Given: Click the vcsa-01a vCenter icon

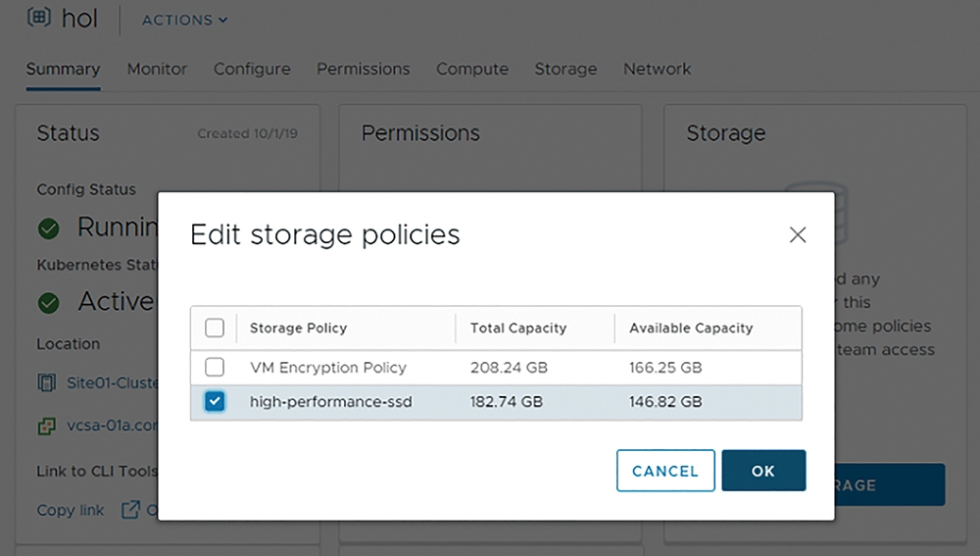Looking at the screenshot, I should 47,426.
